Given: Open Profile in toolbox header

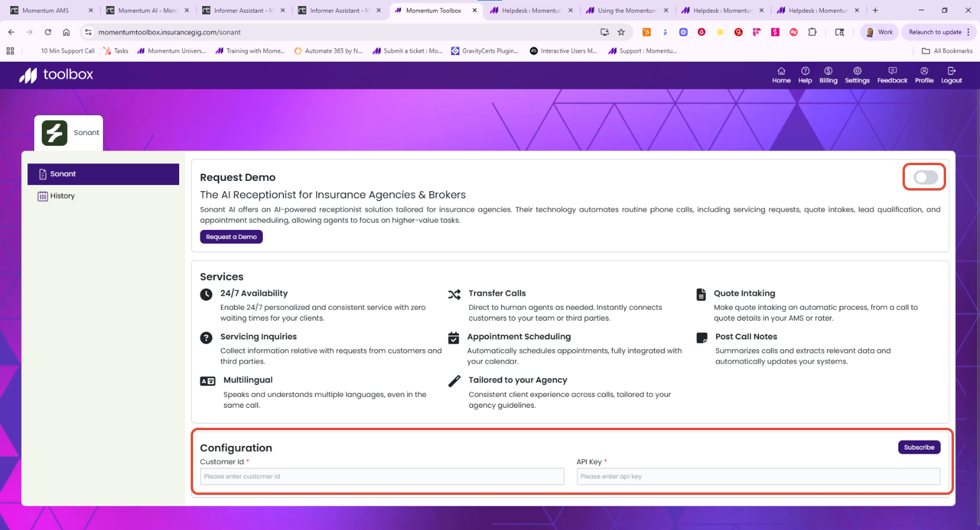Looking at the screenshot, I should click(x=924, y=75).
